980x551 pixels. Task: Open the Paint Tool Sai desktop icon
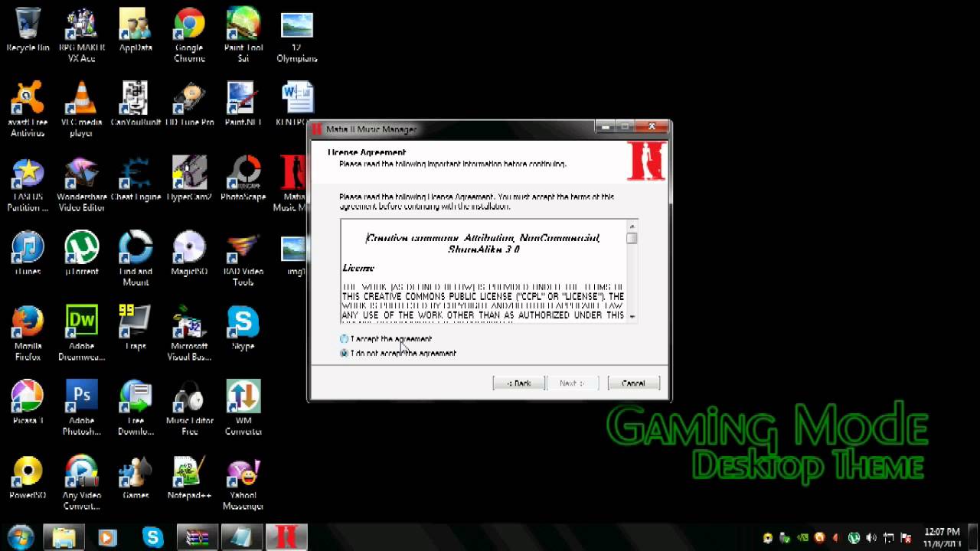(x=243, y=35)
